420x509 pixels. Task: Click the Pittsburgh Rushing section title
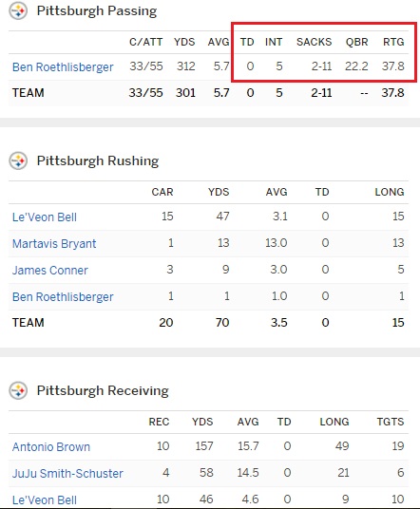[98, 160]
